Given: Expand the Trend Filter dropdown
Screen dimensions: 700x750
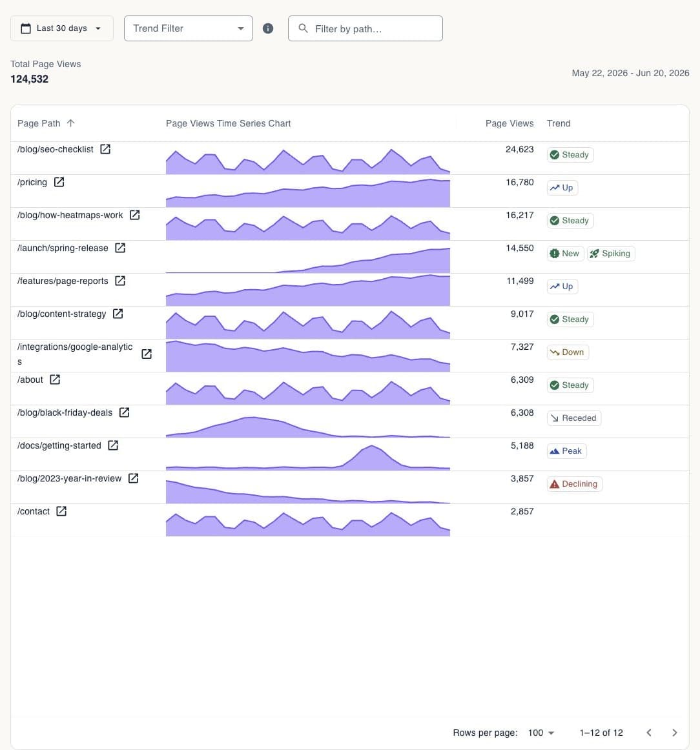Looking at the screenshot, I should 189,28.
